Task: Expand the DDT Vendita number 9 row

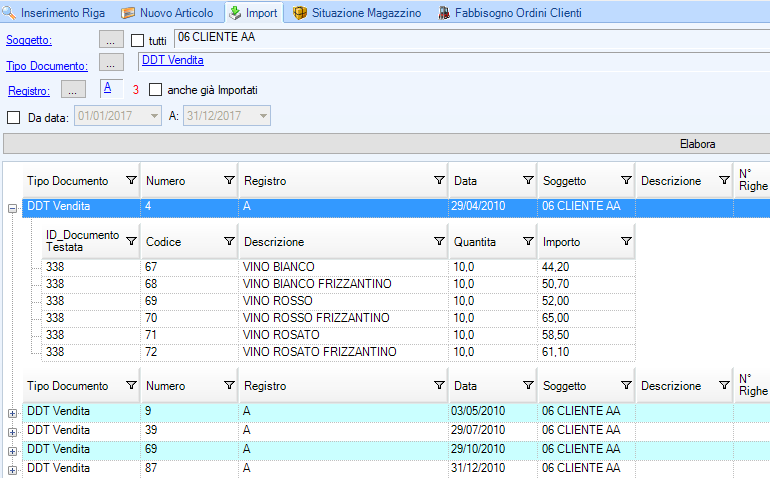Action: coord(12,412)
